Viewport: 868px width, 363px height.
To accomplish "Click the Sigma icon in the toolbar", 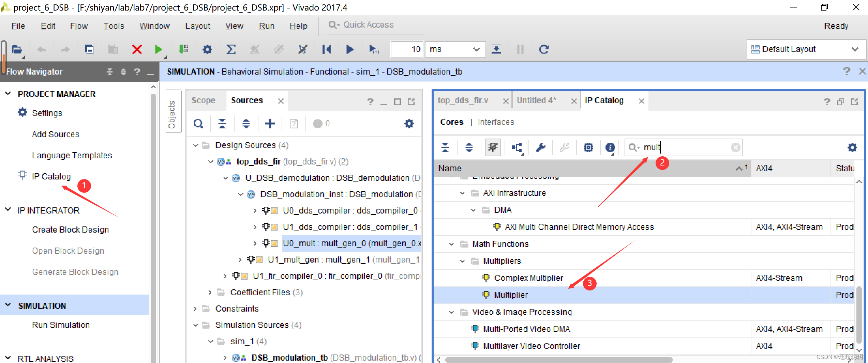I will tap(231, 50).
